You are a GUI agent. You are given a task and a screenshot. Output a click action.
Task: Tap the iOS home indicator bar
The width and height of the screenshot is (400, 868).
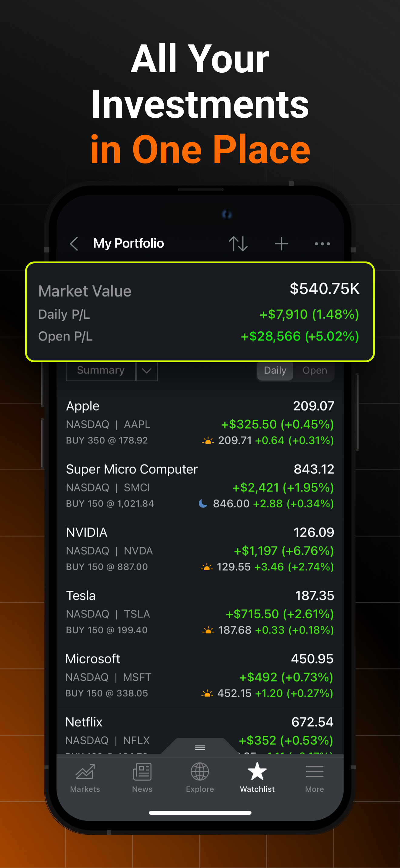coord(200,813)
